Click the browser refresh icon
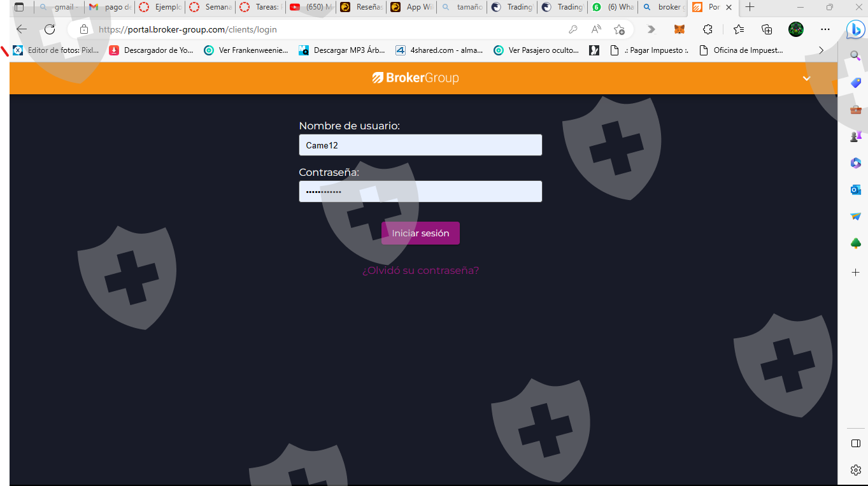Viewport: 868px width, 486px height. coord(50,29)
